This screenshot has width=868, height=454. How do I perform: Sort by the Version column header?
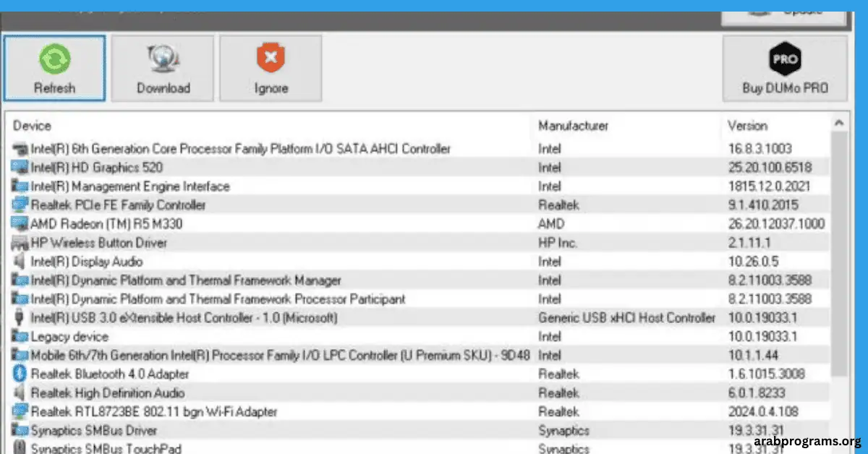[746, 126]
